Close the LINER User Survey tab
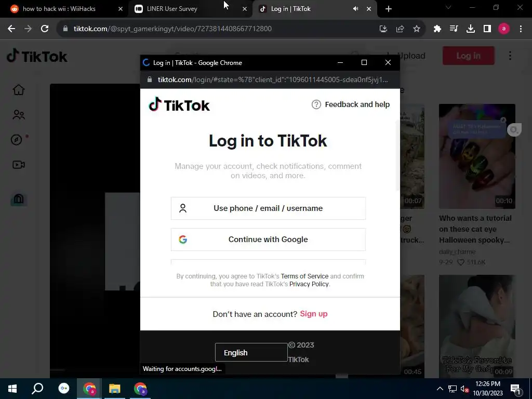532x399 pixels. [245, 9]
